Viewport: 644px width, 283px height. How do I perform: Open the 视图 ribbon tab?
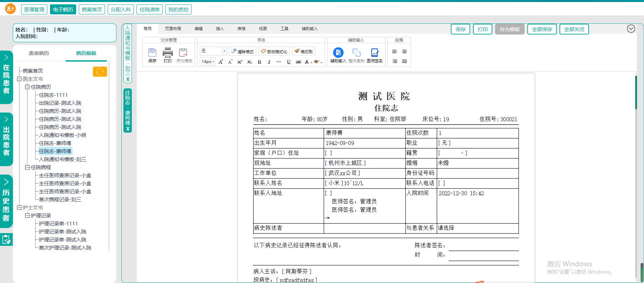coord(263,29)
